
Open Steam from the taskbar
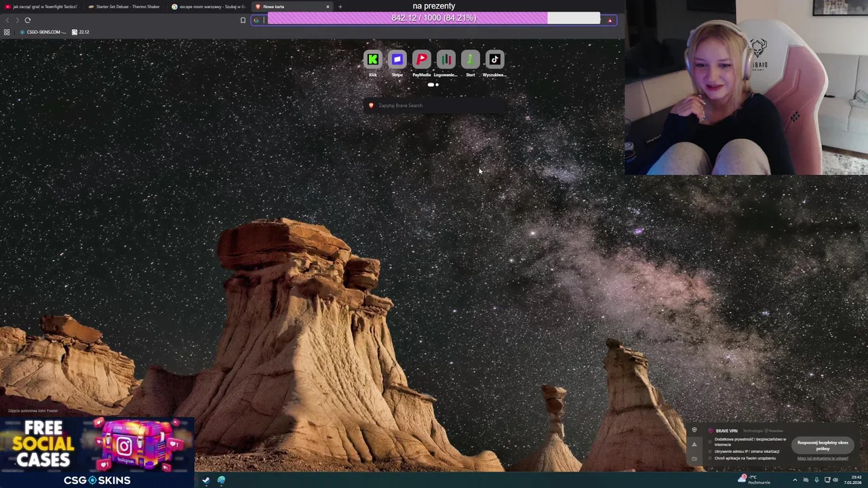205,481
